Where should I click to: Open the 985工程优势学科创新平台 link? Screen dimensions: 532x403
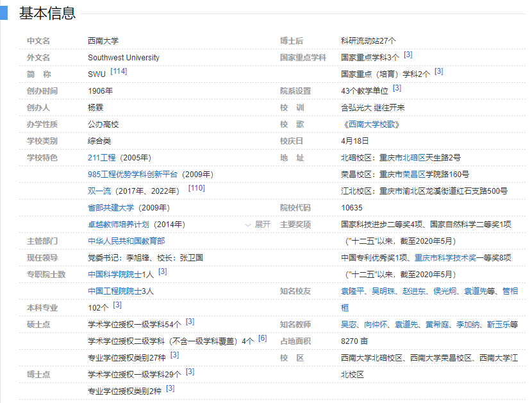[133, 175]
